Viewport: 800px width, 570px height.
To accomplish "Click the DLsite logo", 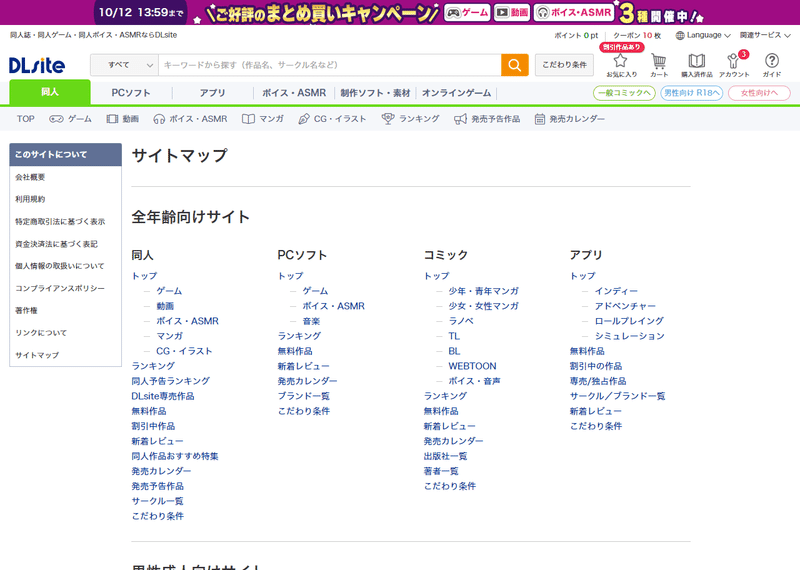I will pyautogui.click(x=37, y=65).
